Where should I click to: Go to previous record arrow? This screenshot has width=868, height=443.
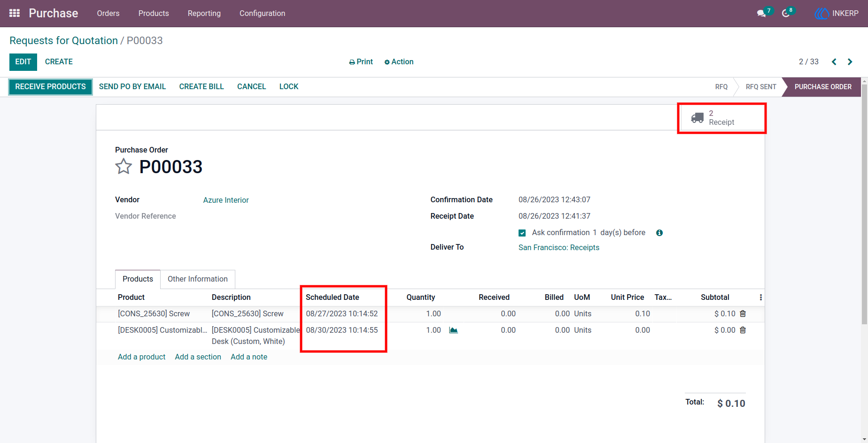point(834,62)
